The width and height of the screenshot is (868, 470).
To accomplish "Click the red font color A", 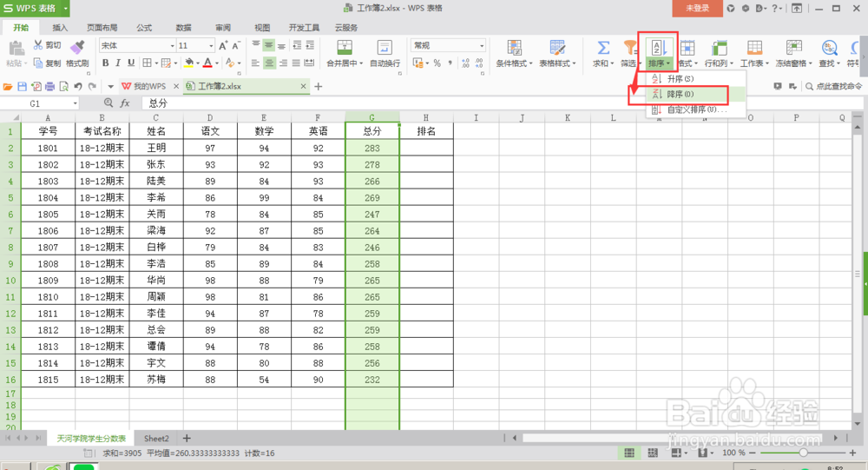I will [207, 63].
